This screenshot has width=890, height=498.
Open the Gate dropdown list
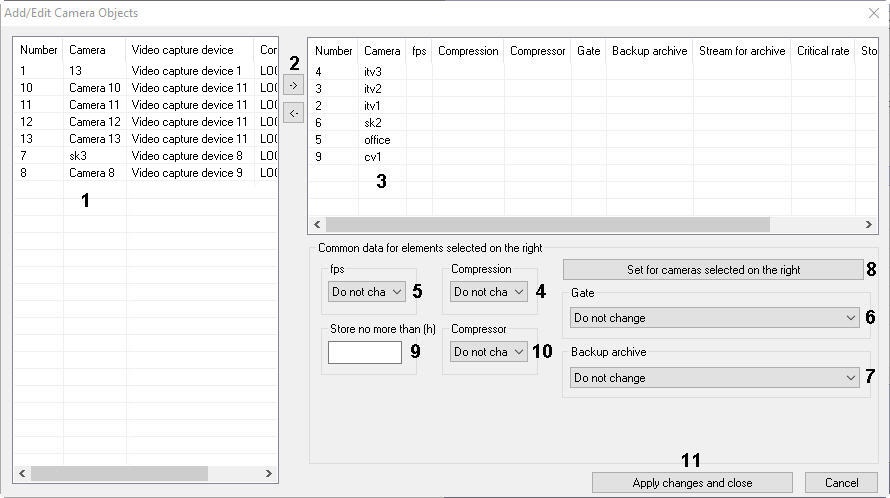tap(714, 318)
